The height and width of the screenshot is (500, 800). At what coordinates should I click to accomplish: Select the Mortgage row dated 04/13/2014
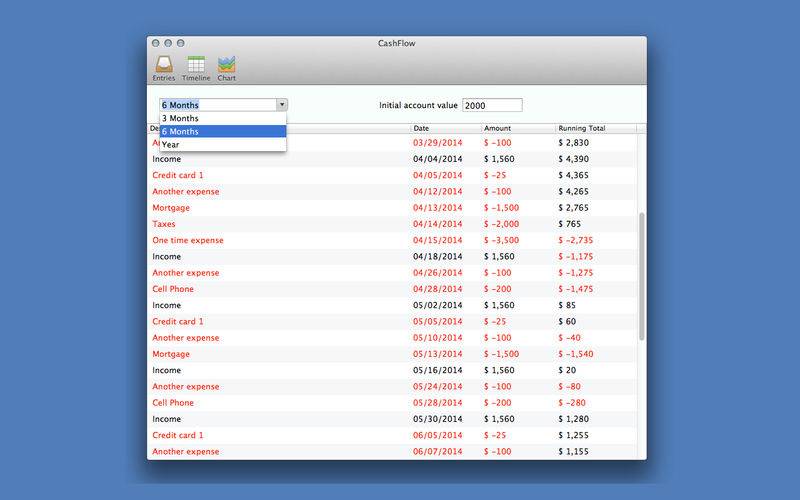(392, 208)
